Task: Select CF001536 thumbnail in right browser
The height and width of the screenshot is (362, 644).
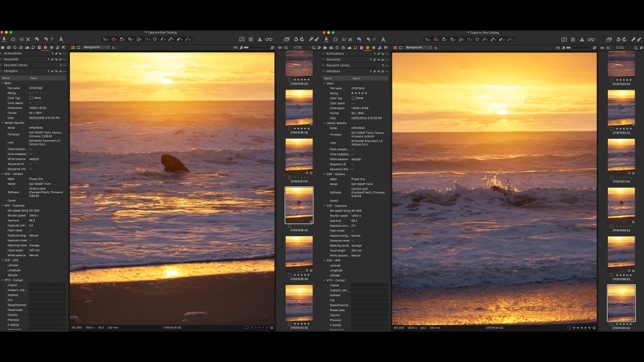Action: tap(621, 107)
